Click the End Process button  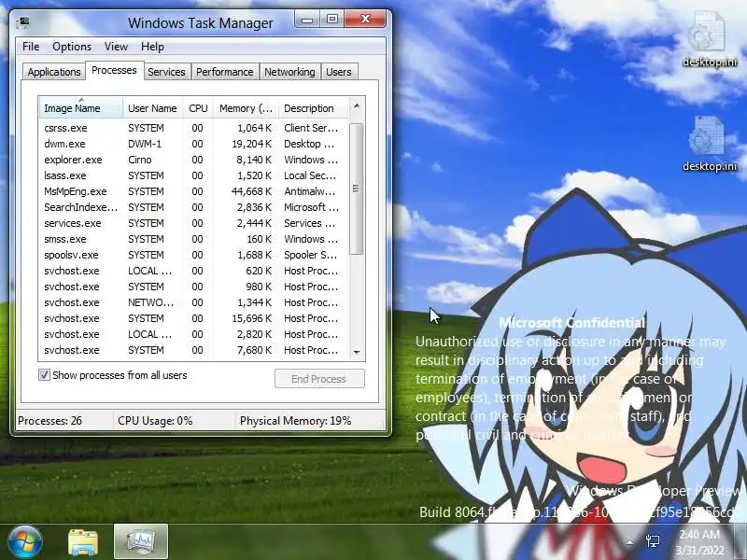(x=319, y=379)
